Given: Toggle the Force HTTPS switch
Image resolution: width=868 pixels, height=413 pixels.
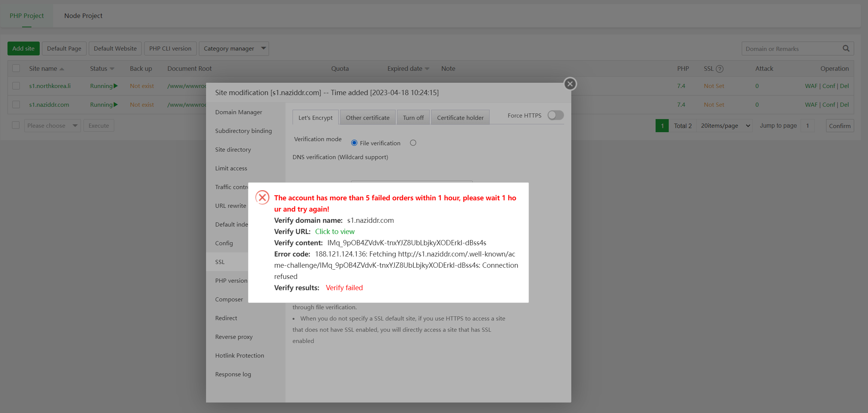Looking at the screenshot, I should coord(555,115).
